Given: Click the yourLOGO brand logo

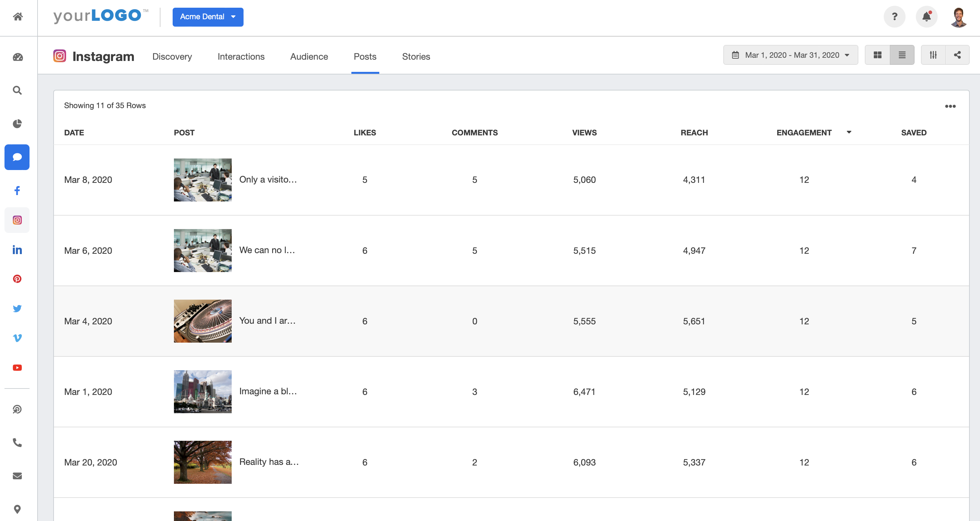Looking at the screenshot, I should pos(100,16).
